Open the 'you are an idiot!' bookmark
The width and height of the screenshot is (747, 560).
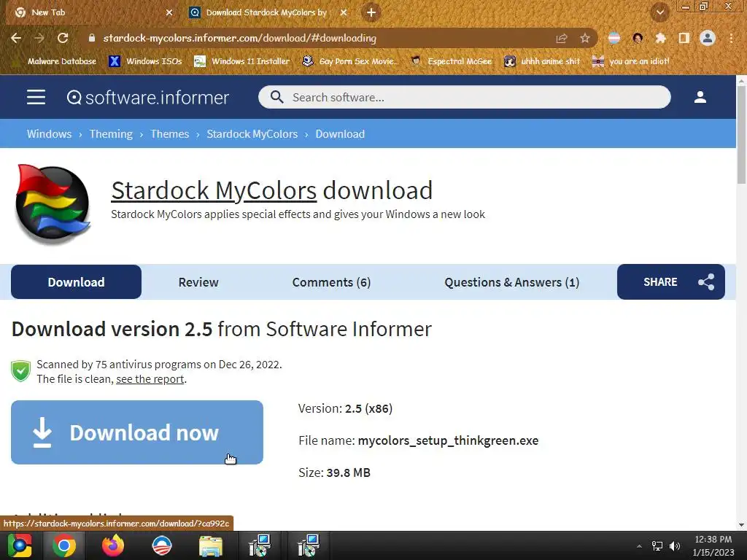coord(630,61)
